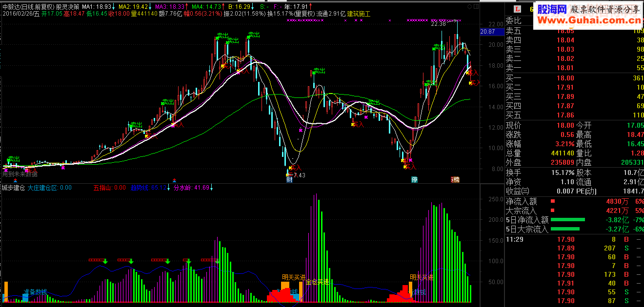Click the square window icon at chart top-right
This screenshot has width=644, height=307.
[476, 6]
